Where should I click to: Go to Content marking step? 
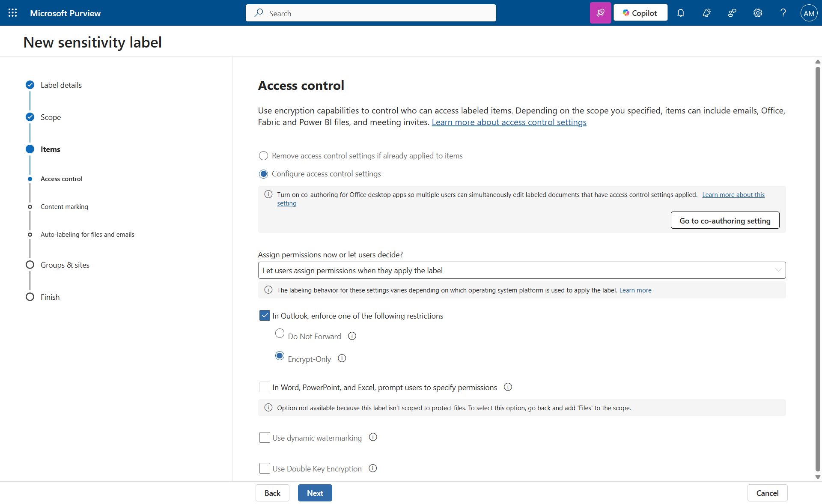[x=64, y=207]
